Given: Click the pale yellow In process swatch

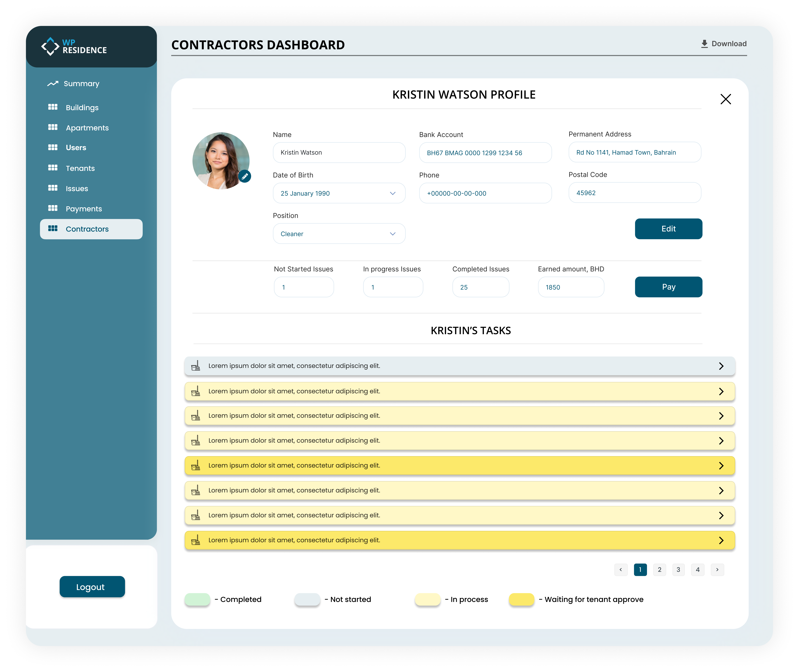Looking at the screenshot, I should coord(428,599).
